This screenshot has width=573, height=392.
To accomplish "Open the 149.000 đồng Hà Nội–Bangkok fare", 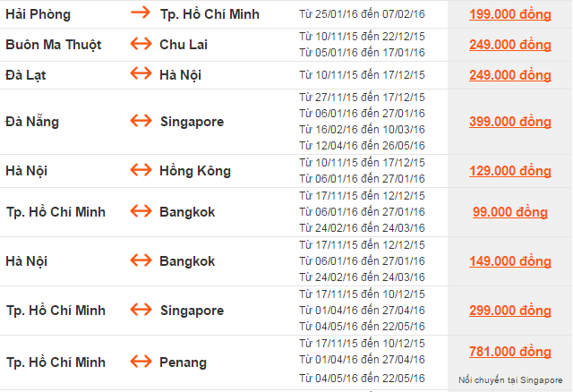I will click(509, 261).
